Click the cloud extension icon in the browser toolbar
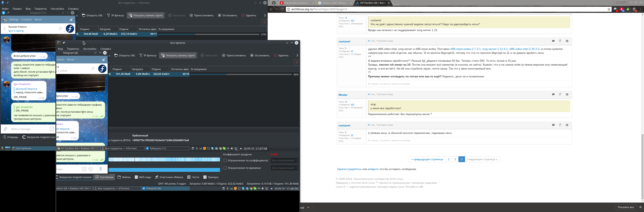This screenshot has width=644, height=212. point(616,9)
